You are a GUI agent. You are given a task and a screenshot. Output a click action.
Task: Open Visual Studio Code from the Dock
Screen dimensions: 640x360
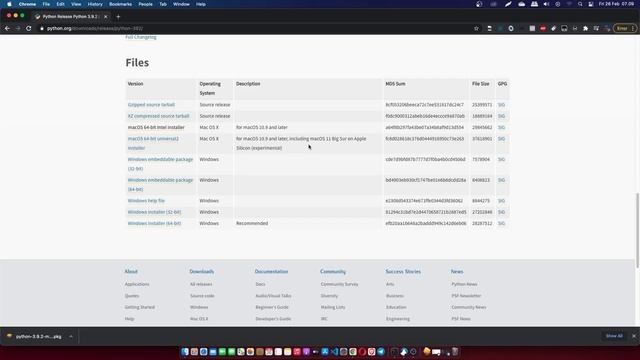point(334,351)
